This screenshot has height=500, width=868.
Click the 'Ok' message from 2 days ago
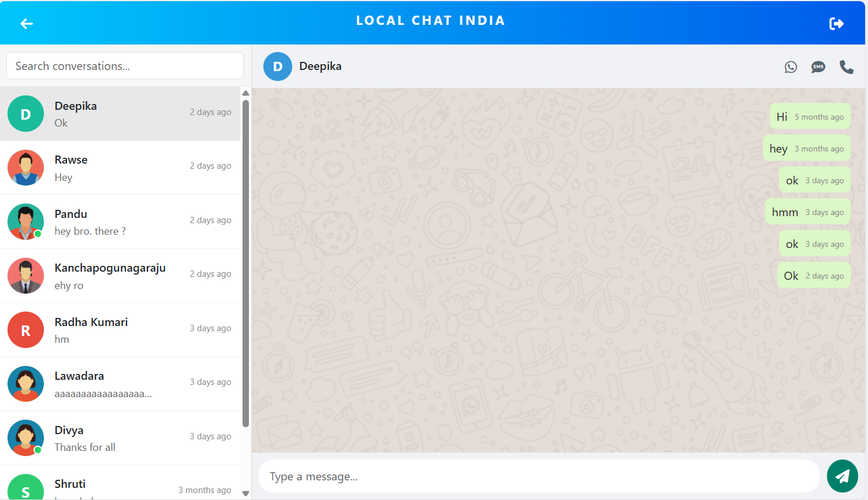[x=814, y=276]
